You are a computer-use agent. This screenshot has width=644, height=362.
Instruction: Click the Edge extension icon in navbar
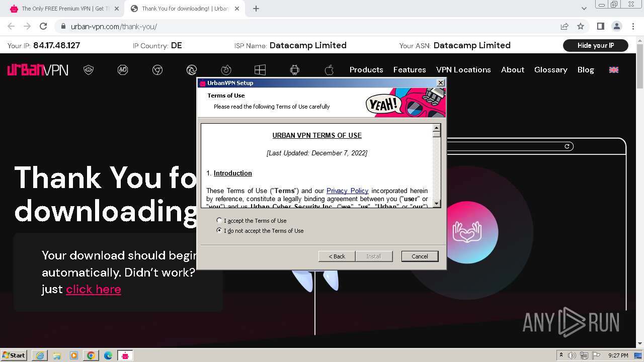click(192, 70)
